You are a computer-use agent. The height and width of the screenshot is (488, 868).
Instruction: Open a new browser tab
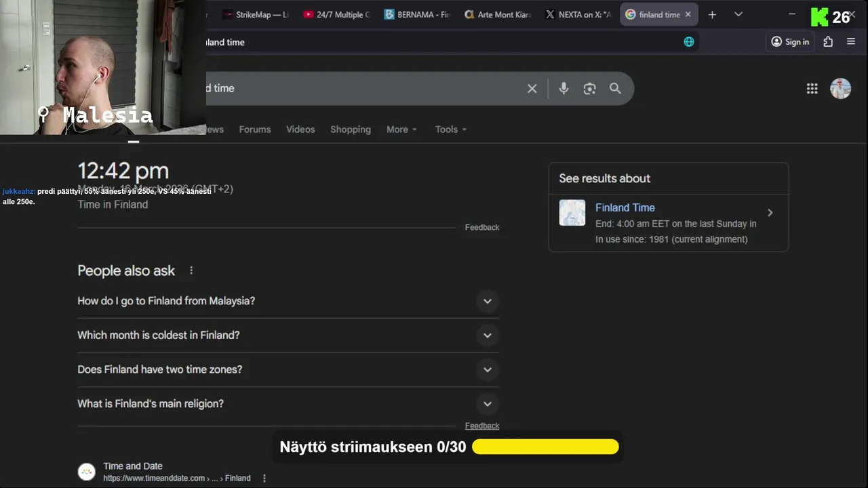pos(712,14)
